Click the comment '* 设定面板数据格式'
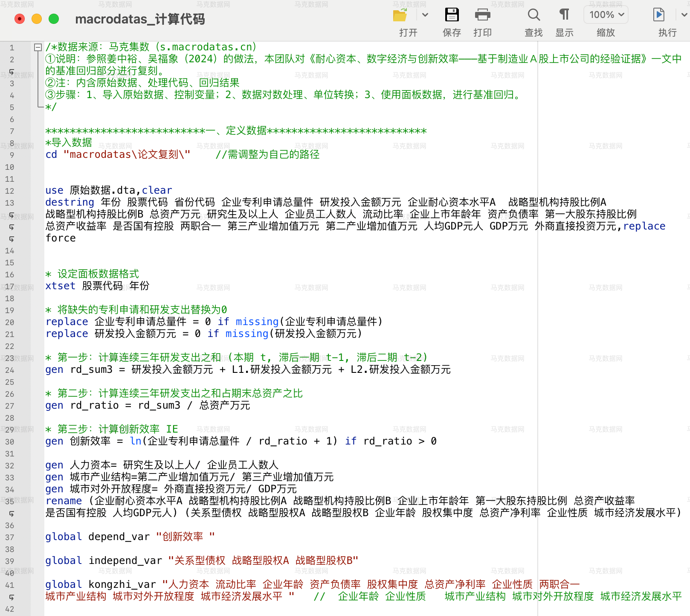 point(92,274)
